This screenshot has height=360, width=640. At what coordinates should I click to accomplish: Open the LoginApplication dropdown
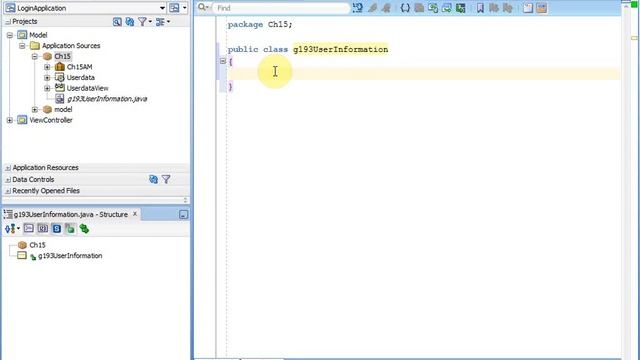click(x=162, y=8)
